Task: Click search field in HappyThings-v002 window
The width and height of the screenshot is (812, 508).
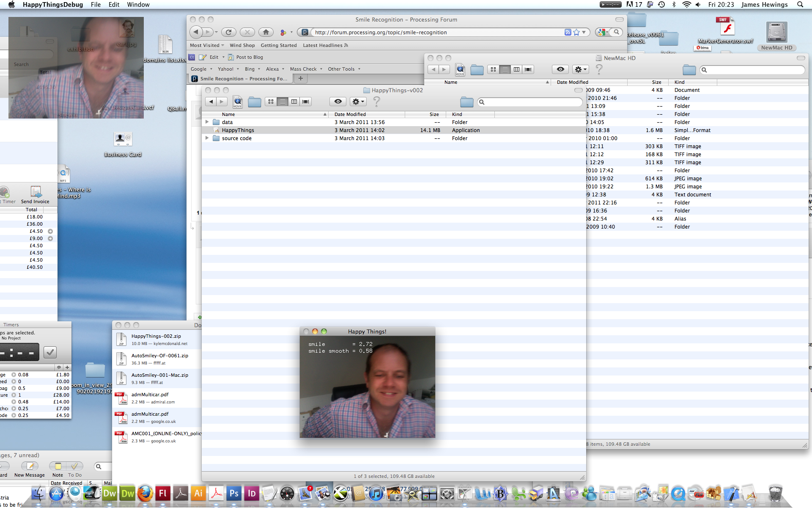Action: pos(529,102)
